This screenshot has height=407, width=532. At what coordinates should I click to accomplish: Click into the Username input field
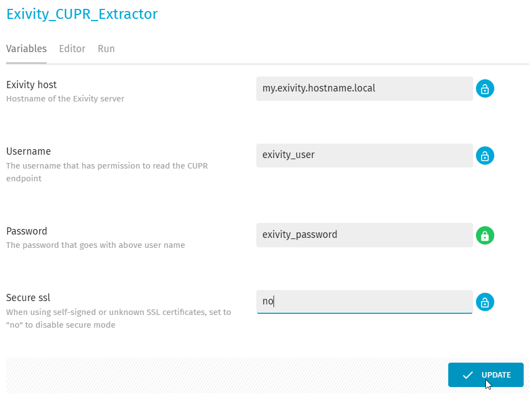click(364, 155)
